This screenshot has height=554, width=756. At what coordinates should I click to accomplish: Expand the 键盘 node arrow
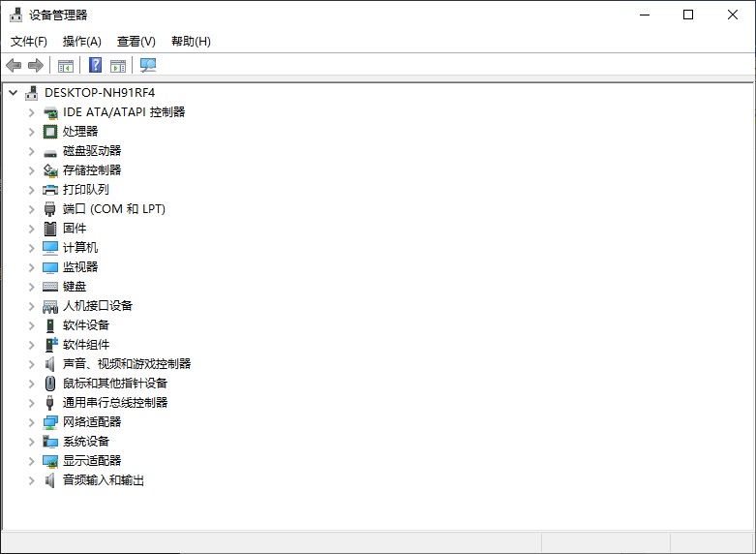pyautogui.click(x=31, y=287)
